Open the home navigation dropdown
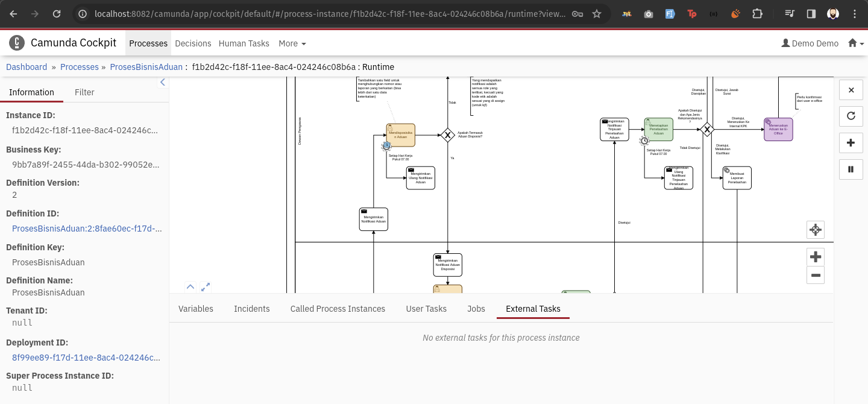Screen dimensions: 868x404 (x=855, y=43)
